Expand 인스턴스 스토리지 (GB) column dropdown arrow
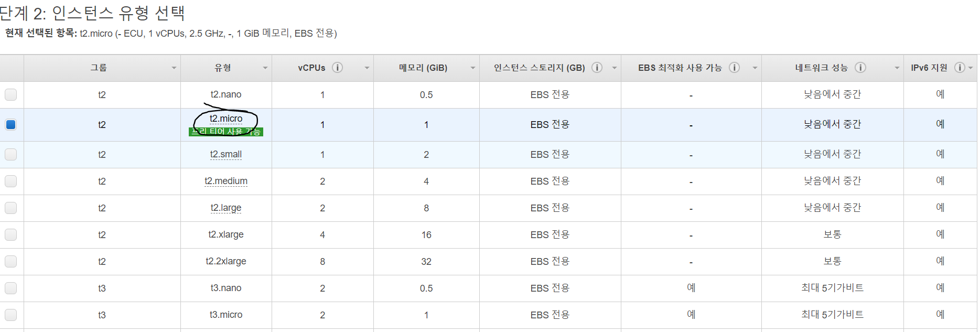The image size is (980, 332). (x=614, y=68)
